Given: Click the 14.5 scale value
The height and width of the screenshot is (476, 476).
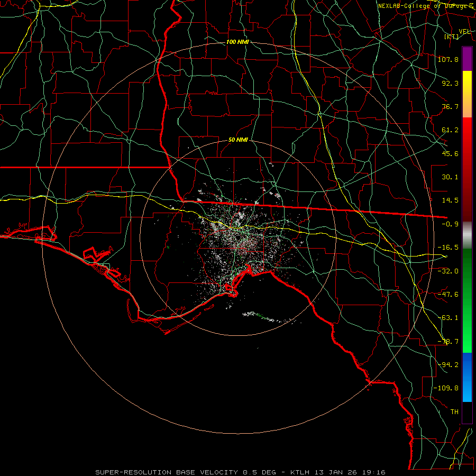Looking at the screenshot, I should tap(450, 200).
